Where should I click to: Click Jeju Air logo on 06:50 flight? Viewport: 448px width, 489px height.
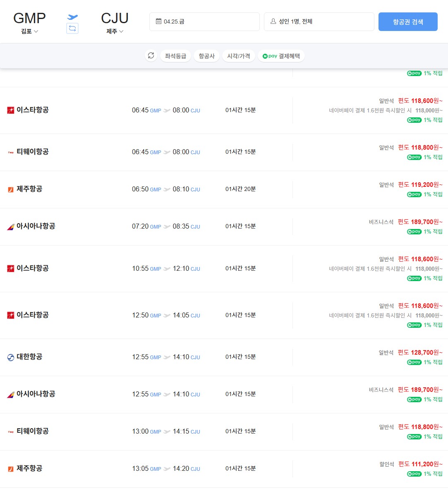(11, 189)
